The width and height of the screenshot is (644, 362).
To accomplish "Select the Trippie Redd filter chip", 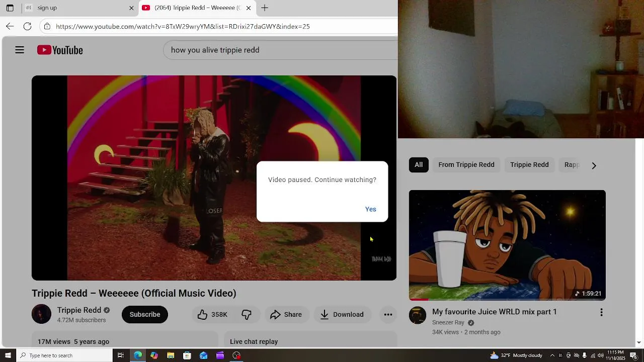I will [529, 165].
